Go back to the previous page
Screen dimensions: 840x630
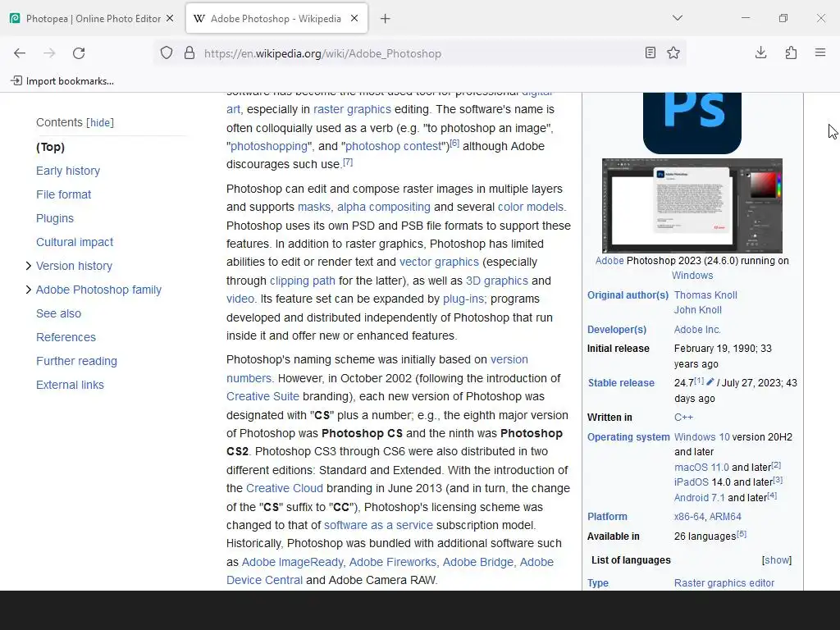(20, 53)
